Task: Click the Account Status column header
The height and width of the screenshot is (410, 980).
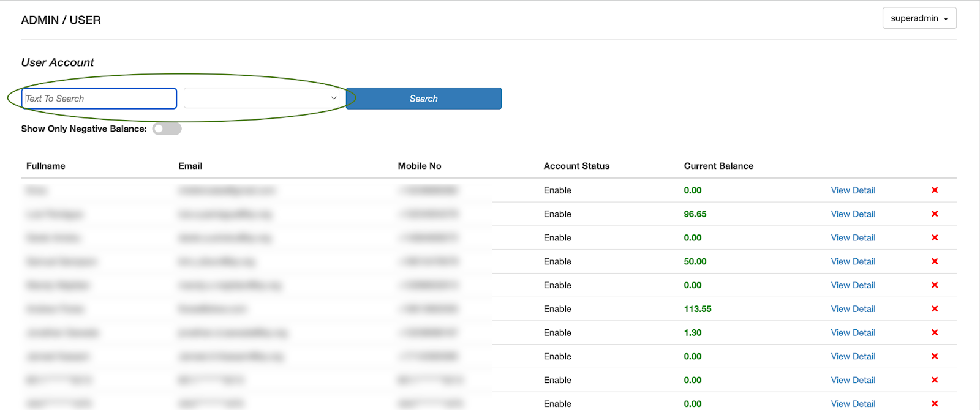Action: pyautogui.click(x=577, y=166)
